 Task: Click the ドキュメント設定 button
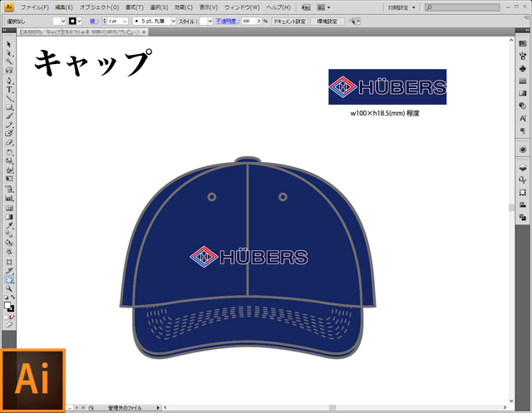click(290, 22)
